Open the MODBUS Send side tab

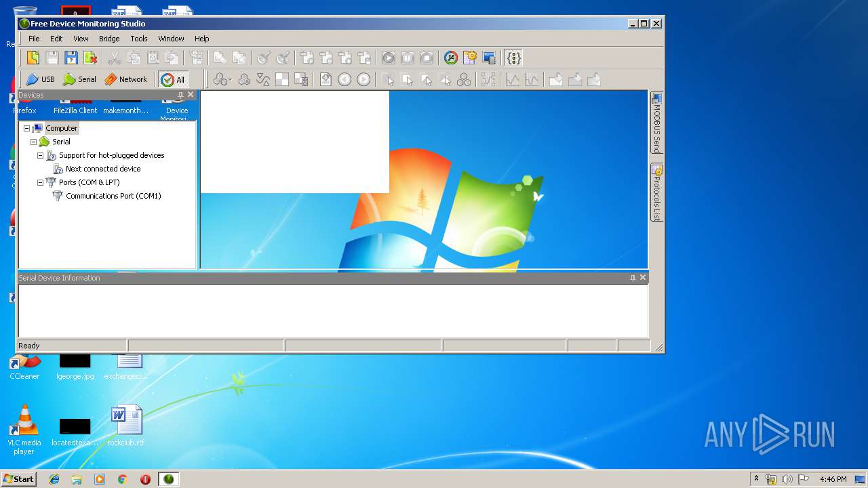[x=656, y=123]
